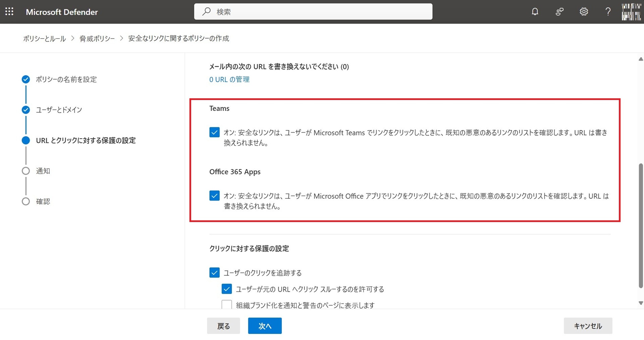
Task: Open the app launcher grid icon
Action: 9,12
